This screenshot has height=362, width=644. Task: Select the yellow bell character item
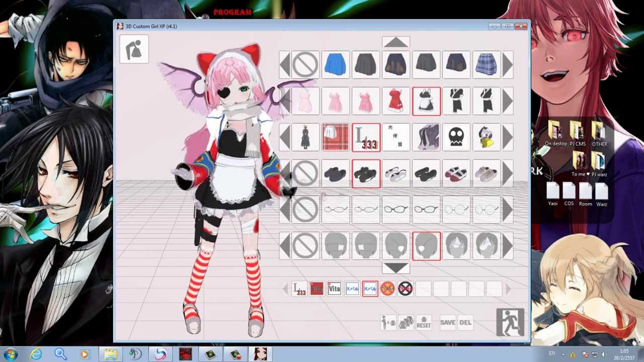(x=487, y=137)
